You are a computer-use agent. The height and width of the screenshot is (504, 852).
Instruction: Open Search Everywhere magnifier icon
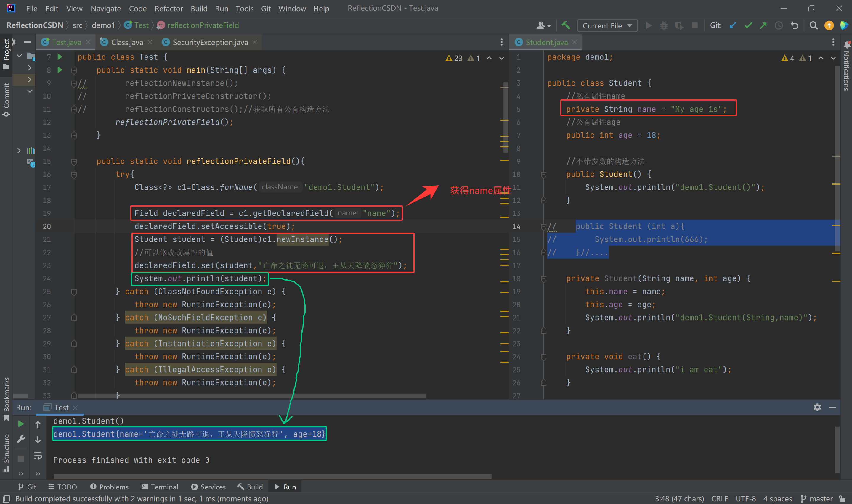click(813, 25)
